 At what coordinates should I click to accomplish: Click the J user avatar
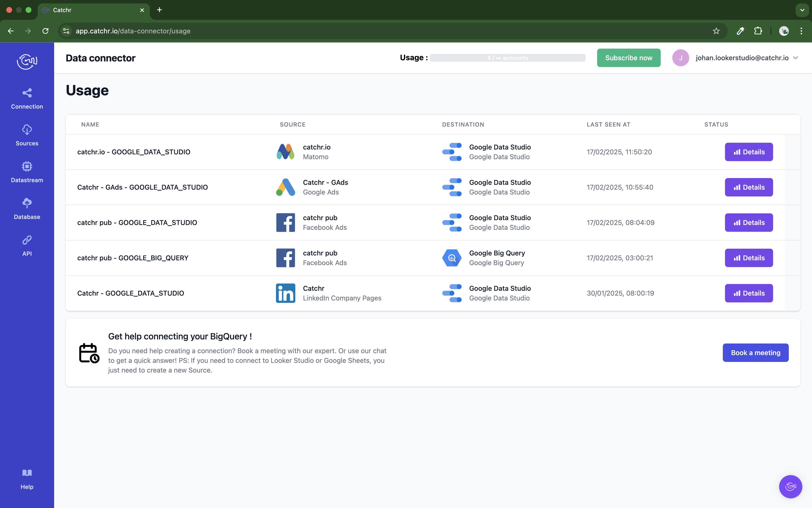(x=681, y=58)
